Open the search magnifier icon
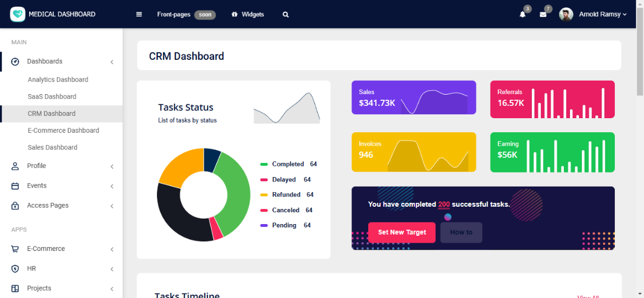This screenshot has width=644, height=298. pyautogui.click(x=286, y=15)
